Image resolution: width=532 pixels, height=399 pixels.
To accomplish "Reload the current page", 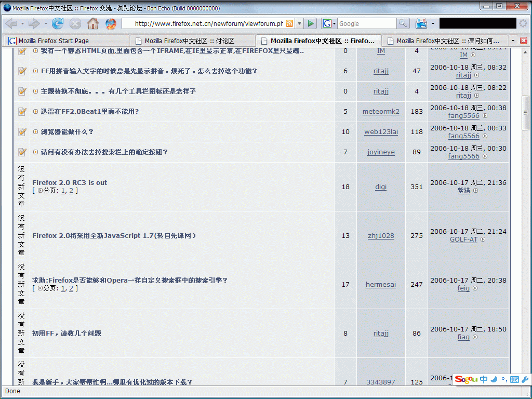I will click(x=58, y=23).
